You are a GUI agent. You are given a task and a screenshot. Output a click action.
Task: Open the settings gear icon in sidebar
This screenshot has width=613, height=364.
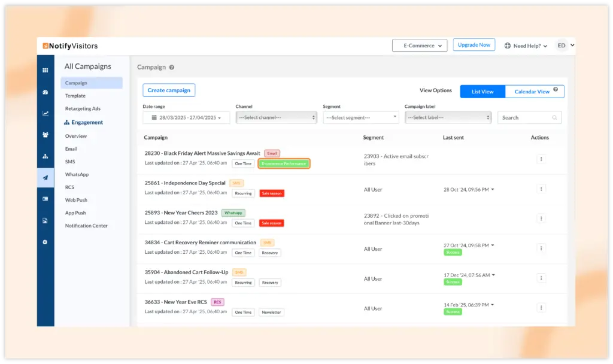pos(45,242)
